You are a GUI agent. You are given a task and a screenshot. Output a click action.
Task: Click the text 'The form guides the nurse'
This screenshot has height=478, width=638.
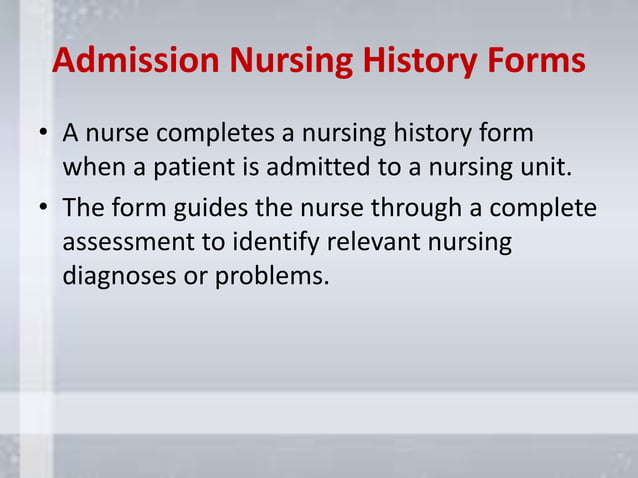pos(213,207)
